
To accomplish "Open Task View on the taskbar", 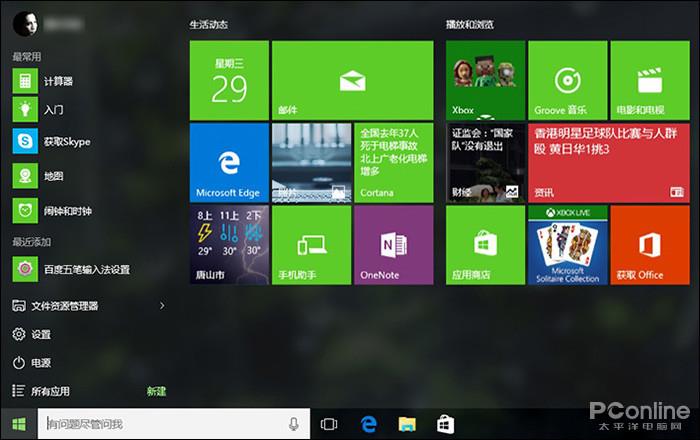I will click(328, 424).
